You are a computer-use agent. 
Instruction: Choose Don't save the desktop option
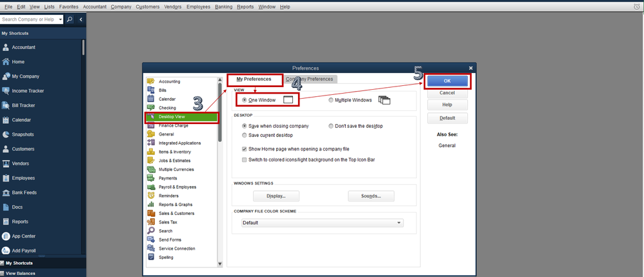click(331, 126)
